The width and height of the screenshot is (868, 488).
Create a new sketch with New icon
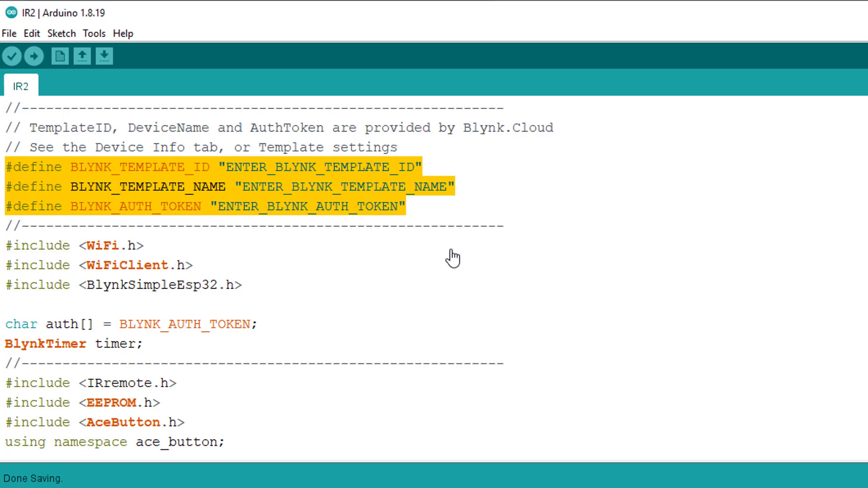60,56
